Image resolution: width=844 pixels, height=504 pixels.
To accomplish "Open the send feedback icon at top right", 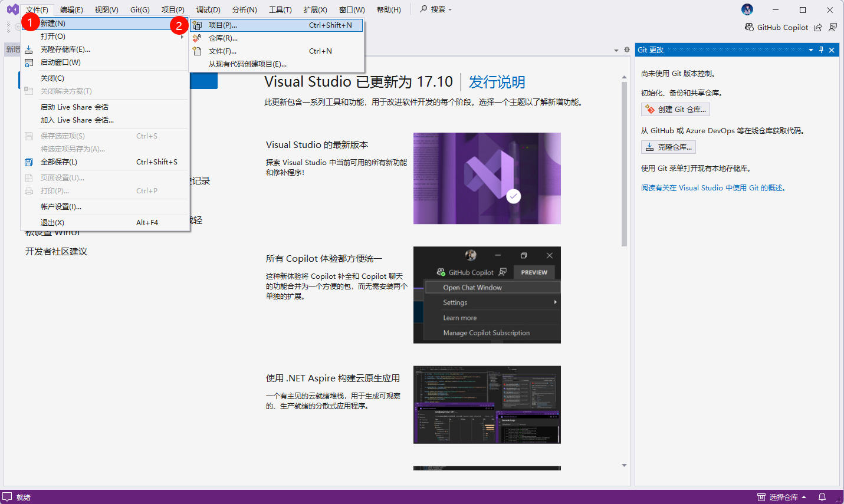I will click(833, 27).
